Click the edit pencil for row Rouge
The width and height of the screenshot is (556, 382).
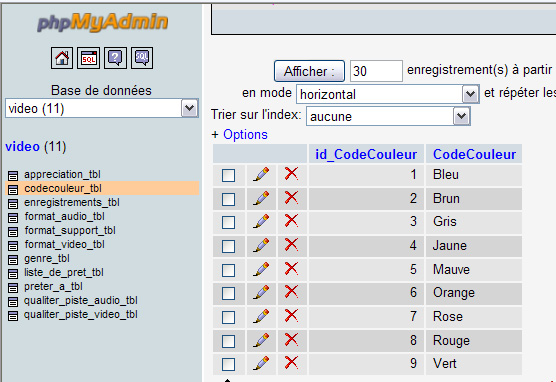coord(261,340)
